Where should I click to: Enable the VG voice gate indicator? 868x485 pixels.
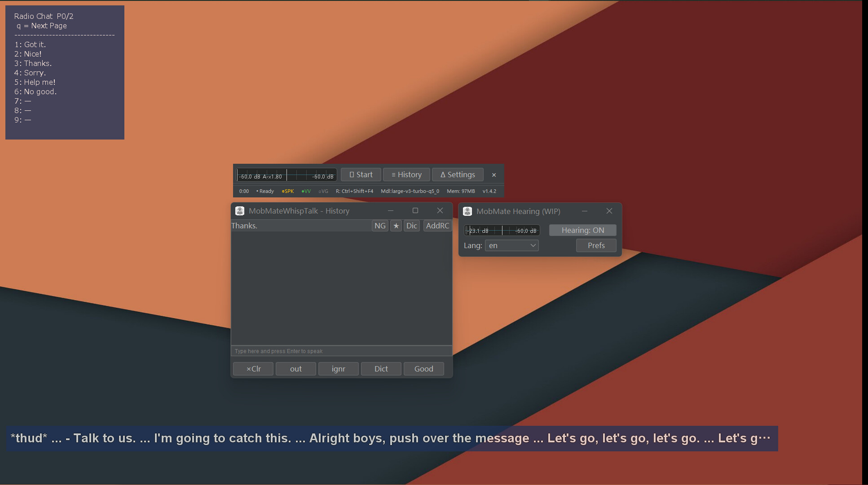point(323,191)
